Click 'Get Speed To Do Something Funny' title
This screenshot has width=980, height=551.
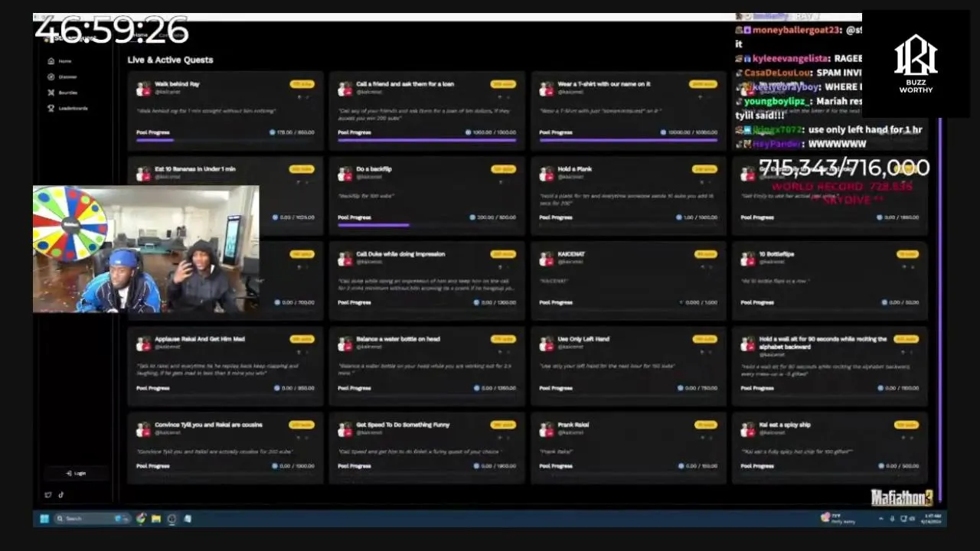403,425
